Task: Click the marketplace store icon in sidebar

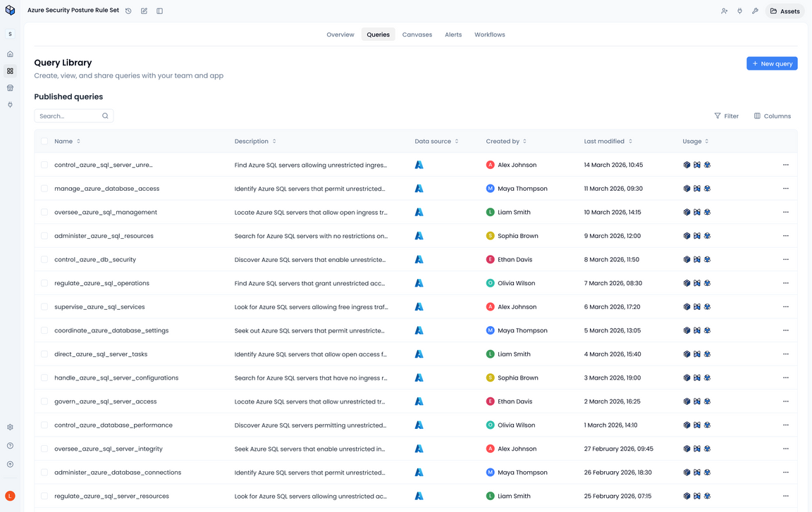Action: pos(10,87)
